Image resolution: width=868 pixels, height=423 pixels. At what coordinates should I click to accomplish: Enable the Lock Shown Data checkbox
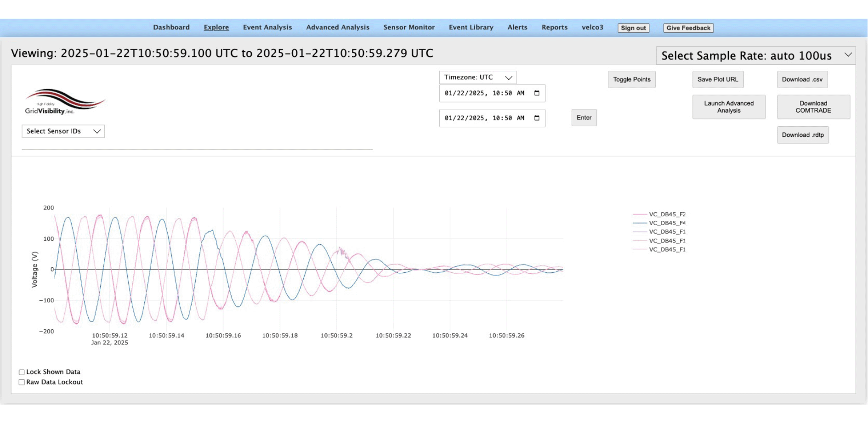(x=22, y=372)
